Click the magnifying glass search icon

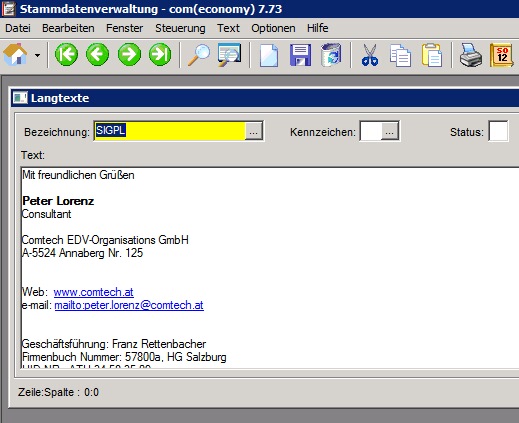(x=199, y=55)
